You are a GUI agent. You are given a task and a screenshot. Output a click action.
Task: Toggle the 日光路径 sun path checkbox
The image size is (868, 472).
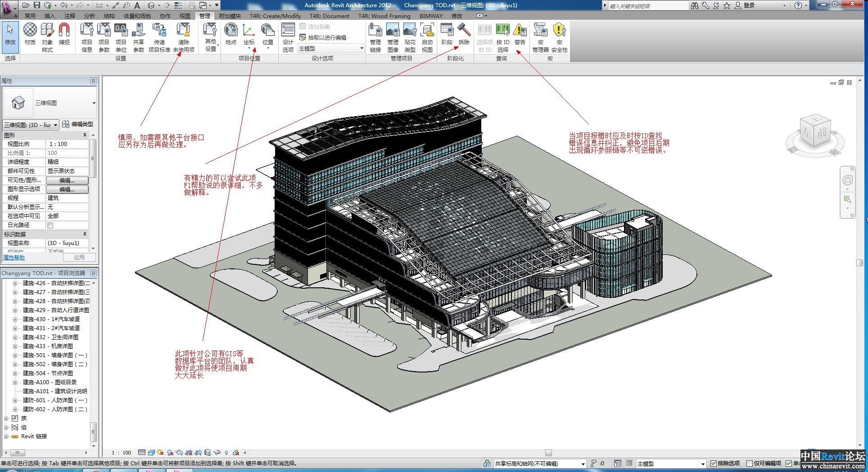(50, 225)
